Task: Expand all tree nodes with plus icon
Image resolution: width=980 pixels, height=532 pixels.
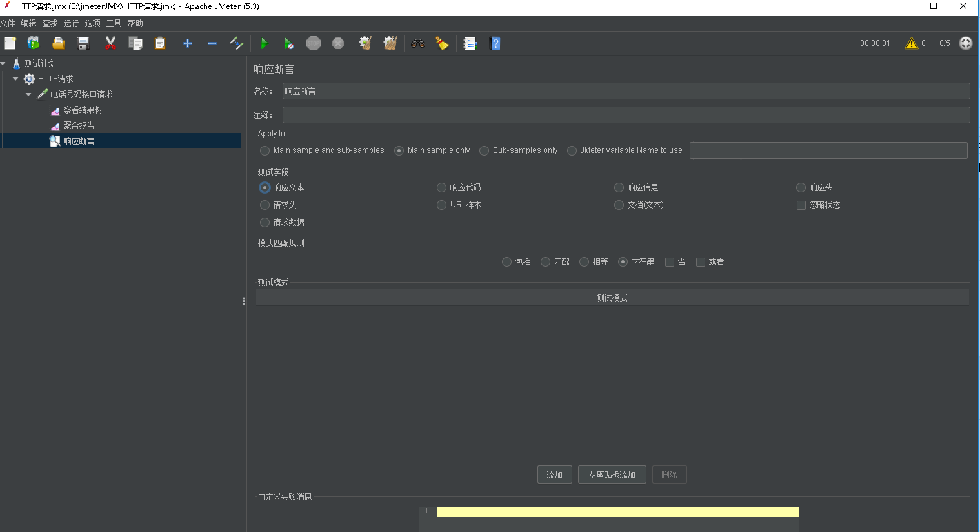Action: pyautogui.click(x=188, y=43)
